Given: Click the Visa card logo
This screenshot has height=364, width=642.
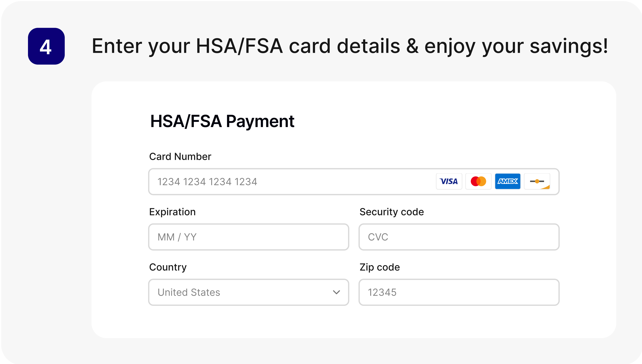Looking at the screenshot, I should point(449,181).
